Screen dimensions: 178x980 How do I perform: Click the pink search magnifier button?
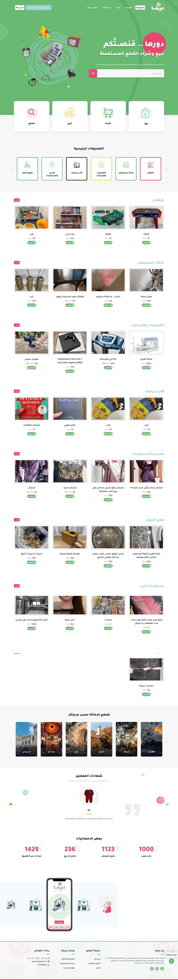point(93,73)
